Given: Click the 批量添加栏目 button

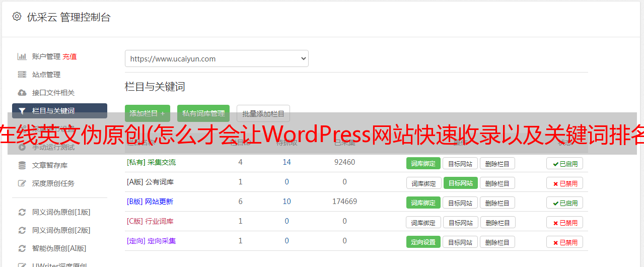Looking at the screenshot, I should [263, 114].
